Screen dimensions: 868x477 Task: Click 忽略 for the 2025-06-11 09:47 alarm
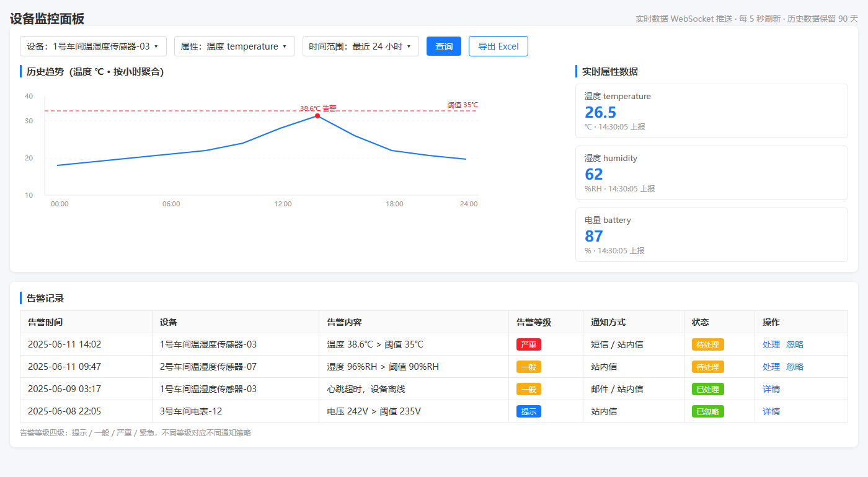pyautogui.click(x=795, y=367)
